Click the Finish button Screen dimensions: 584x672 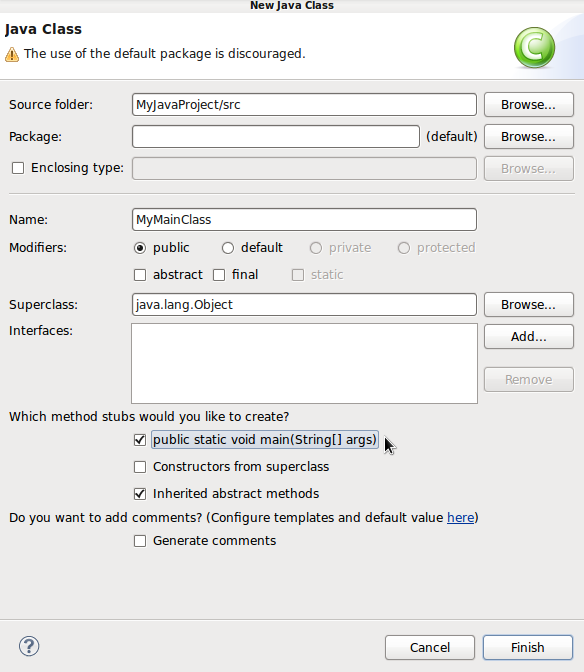528,647
